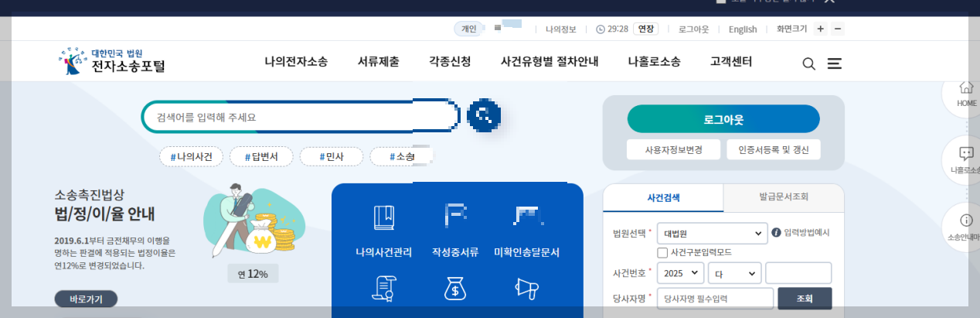Open 각종신청 menu
This screenshot has height=318, width=980.
(450, 62)
